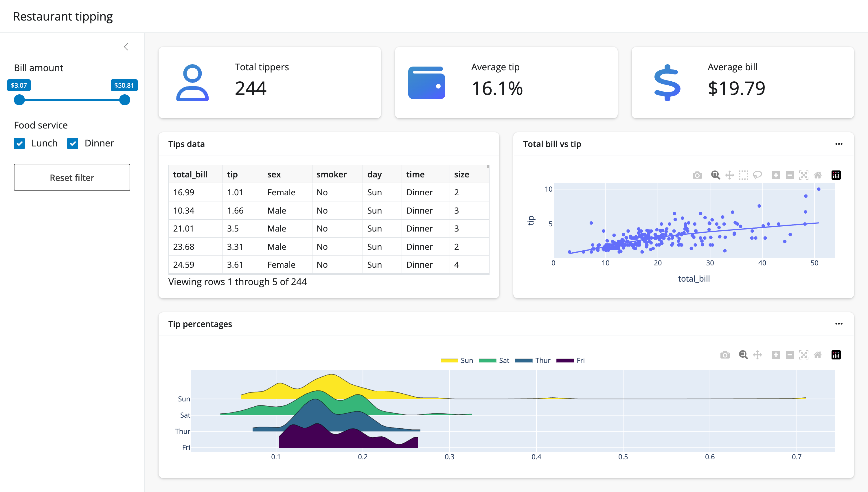Click the Restaurant tipping heading
Screen dimensions: 868x492
(x=63, y=16)
